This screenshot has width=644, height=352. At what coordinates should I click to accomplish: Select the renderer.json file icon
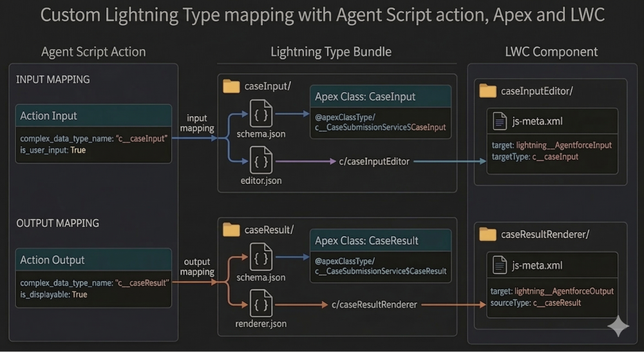[261, 304]
